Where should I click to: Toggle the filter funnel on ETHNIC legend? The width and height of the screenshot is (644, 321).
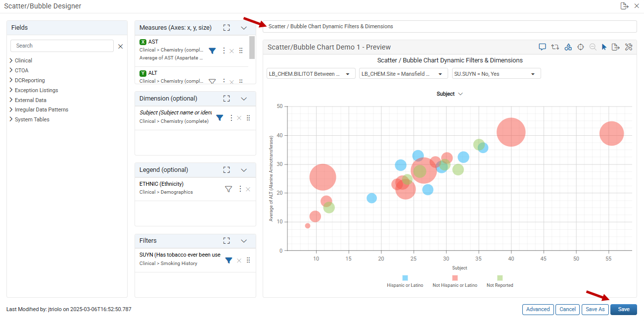click(x=229, y=189)
